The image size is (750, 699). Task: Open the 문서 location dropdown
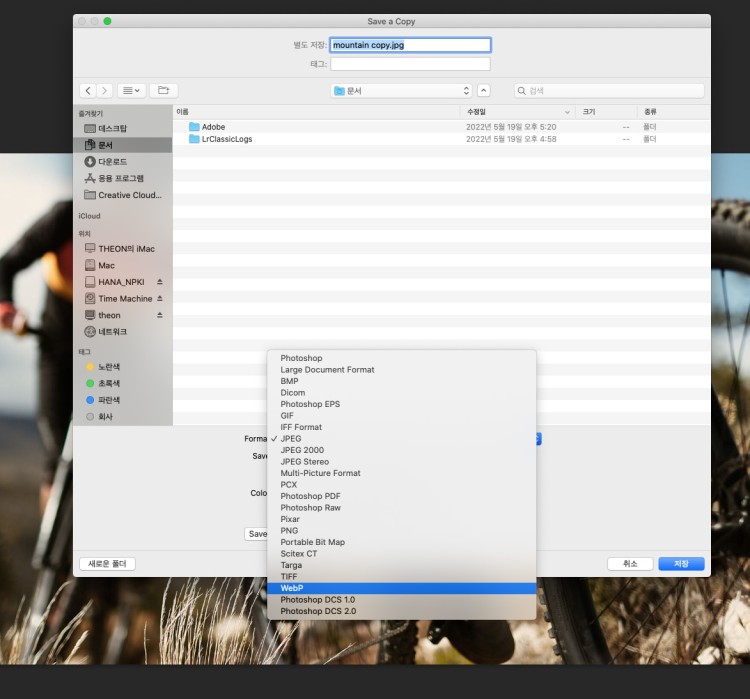(x=401, y=91)
